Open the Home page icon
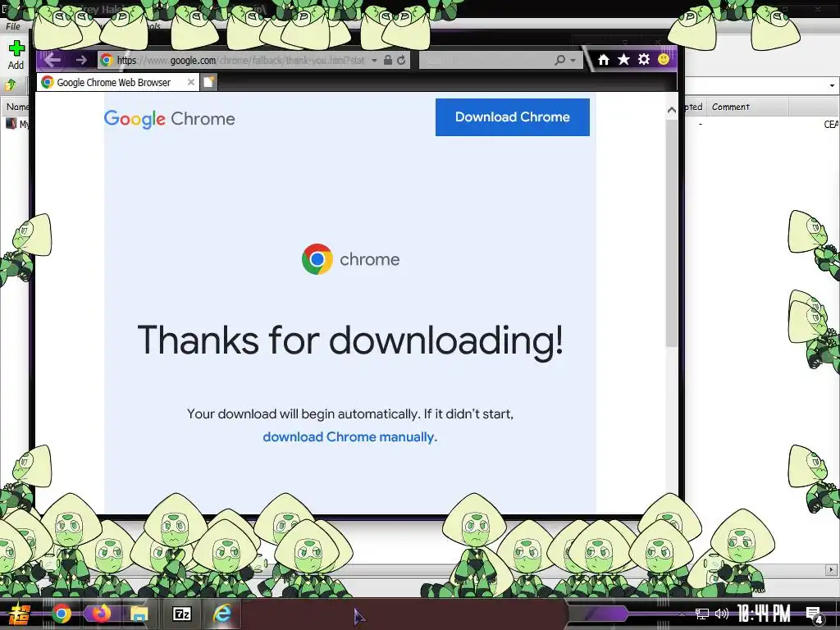The image size is (840, 630). 603,59
